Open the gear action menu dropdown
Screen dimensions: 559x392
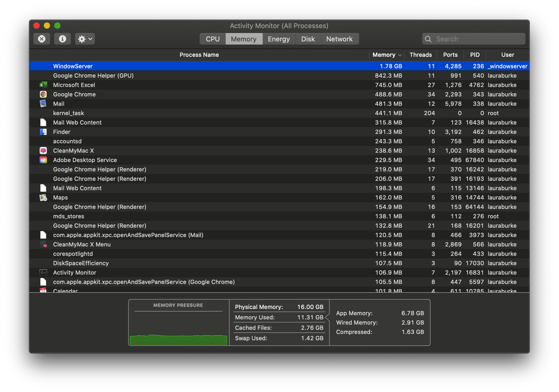tap(85, 39)
